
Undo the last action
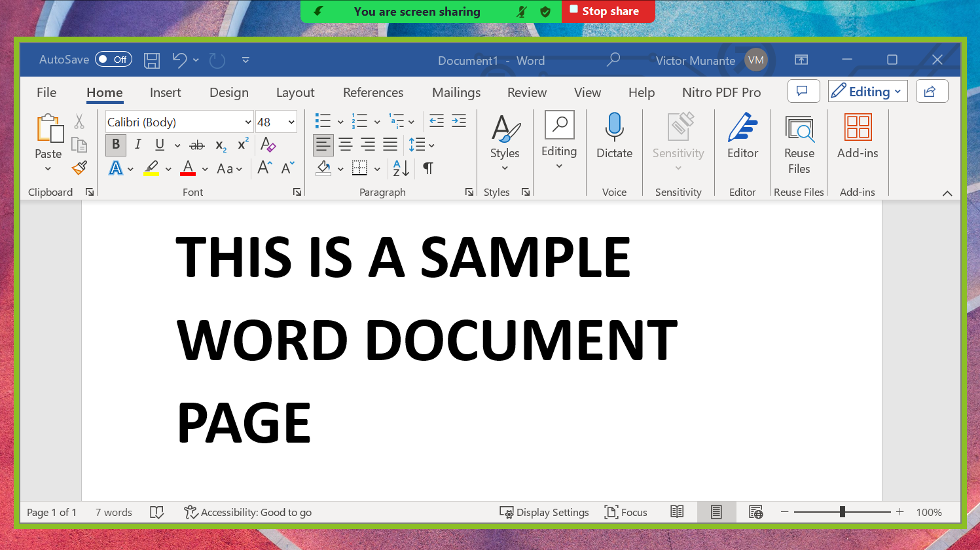pos(180,60)
